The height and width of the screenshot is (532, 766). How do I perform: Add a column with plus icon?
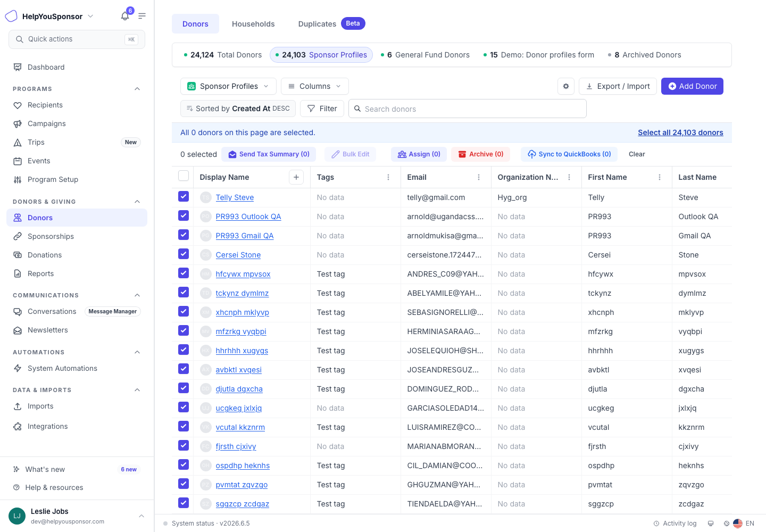(x=296, y=177)
